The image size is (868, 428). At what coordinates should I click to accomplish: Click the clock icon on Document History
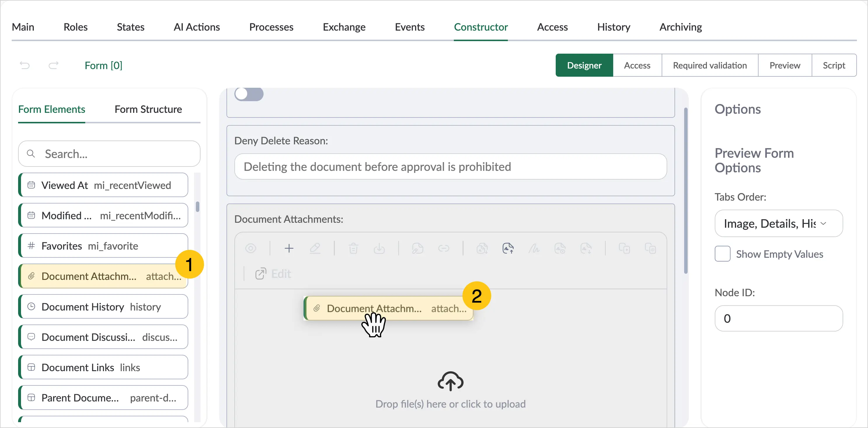pos(31,306)
